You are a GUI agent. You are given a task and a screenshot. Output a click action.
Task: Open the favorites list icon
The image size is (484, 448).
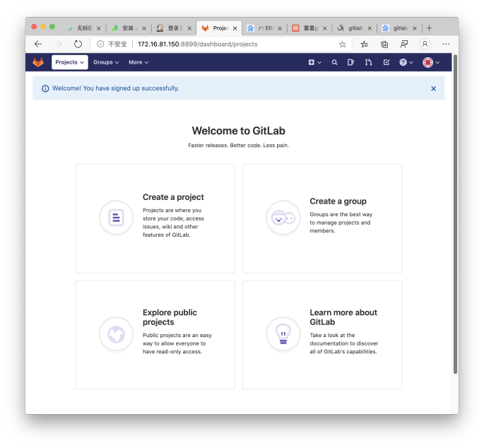364,44
